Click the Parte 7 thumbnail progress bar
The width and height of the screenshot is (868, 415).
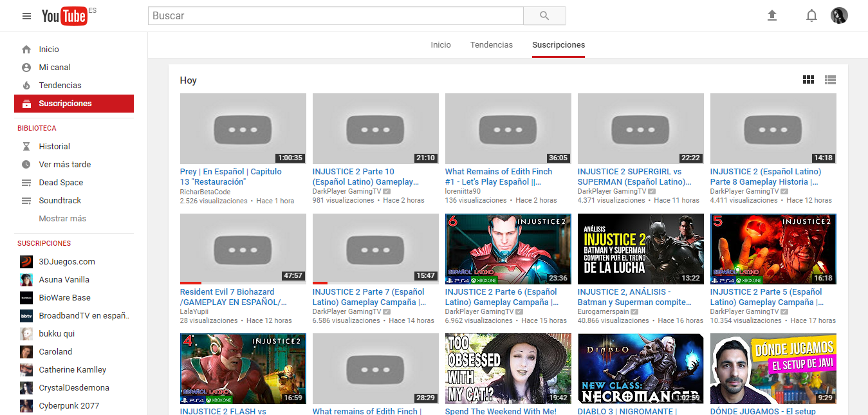(376, 283)
